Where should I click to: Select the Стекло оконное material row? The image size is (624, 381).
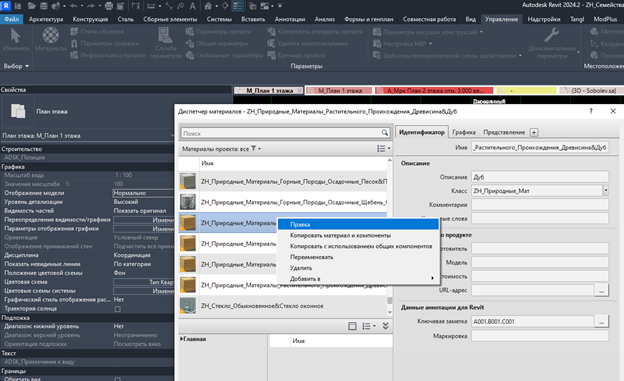click(x=283, y=305)
